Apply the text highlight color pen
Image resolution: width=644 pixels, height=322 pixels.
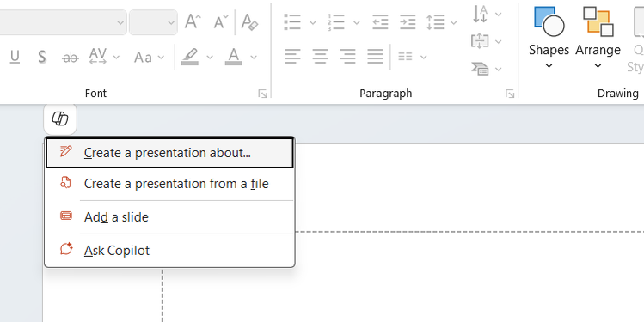tap(190, 57)
